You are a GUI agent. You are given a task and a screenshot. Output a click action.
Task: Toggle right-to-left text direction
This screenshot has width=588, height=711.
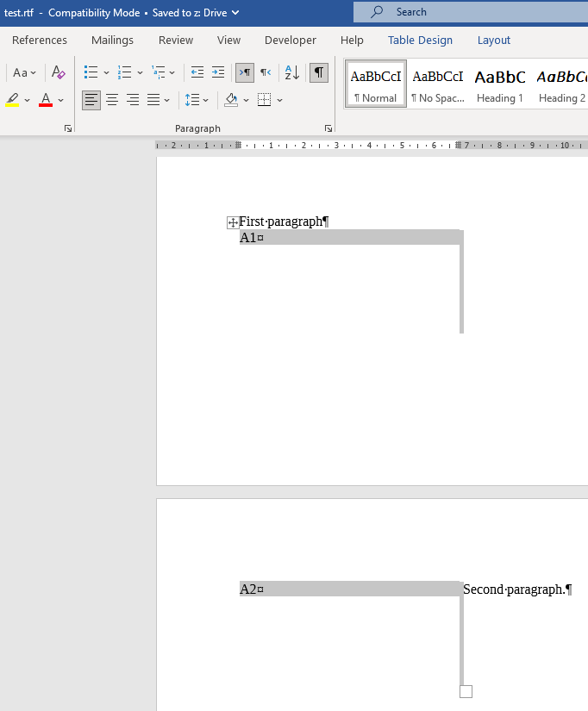tap(266, 72)
